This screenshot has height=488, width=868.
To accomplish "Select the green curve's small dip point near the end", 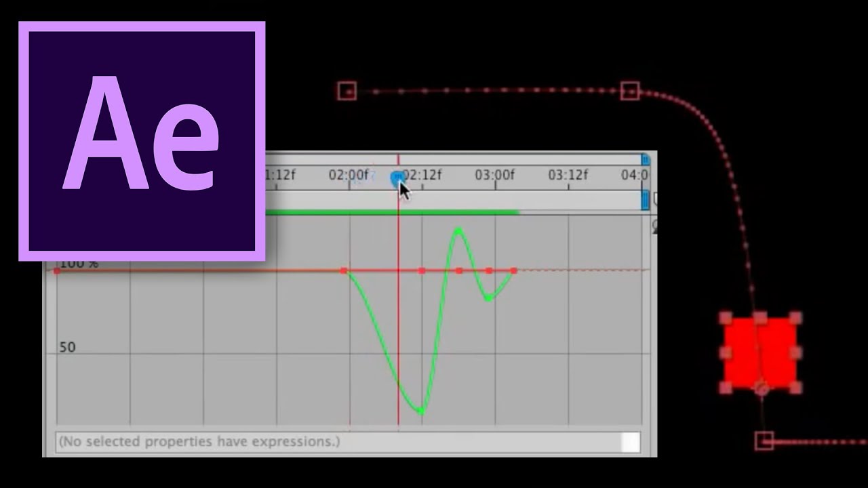I will click(x=488, y=298).
